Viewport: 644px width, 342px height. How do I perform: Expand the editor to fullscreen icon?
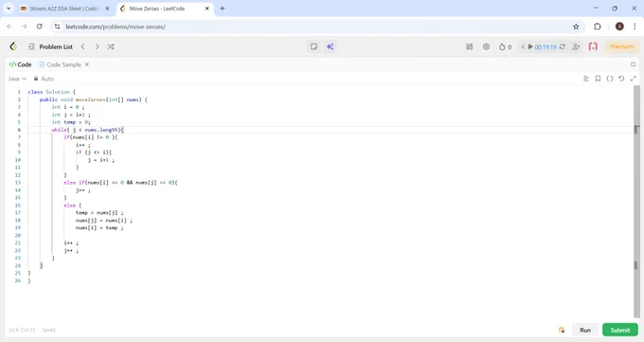click(633, 79)
